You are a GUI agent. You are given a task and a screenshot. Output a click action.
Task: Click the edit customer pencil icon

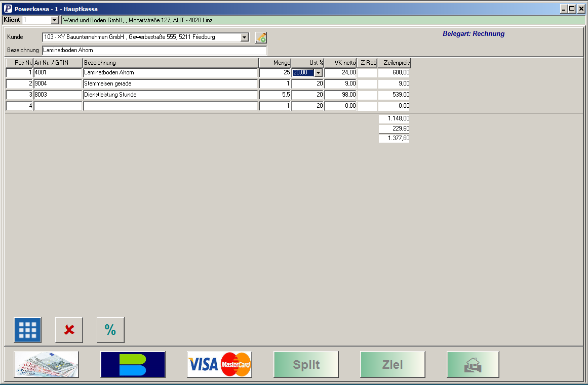pos(261,37)
